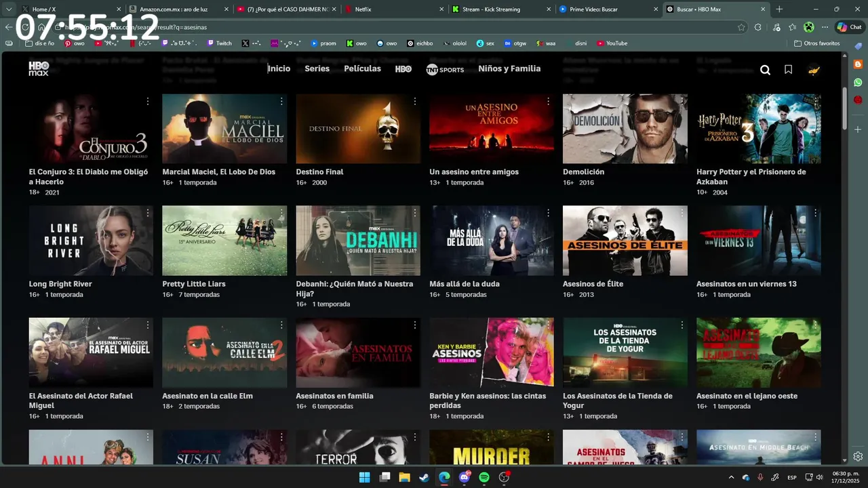Open Niños y Familia menu item
The width and height of the screenshot is (868, 488).
coord(509,68)
